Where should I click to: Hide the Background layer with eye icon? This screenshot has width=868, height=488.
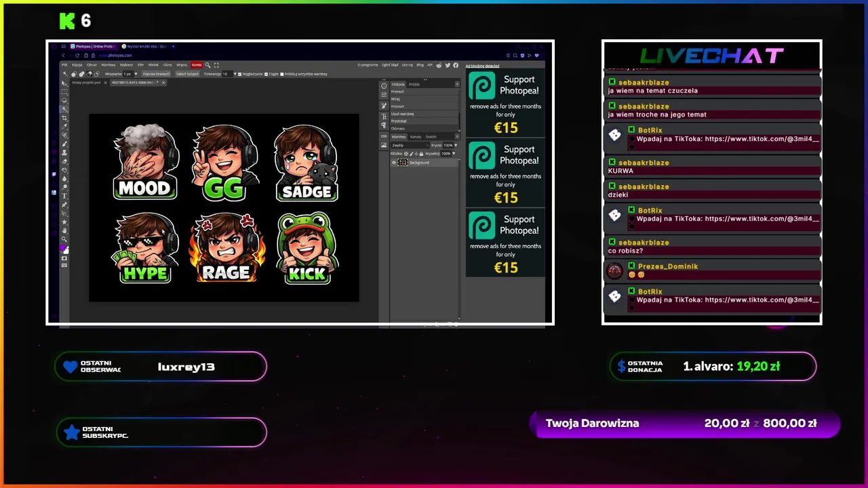394,163
